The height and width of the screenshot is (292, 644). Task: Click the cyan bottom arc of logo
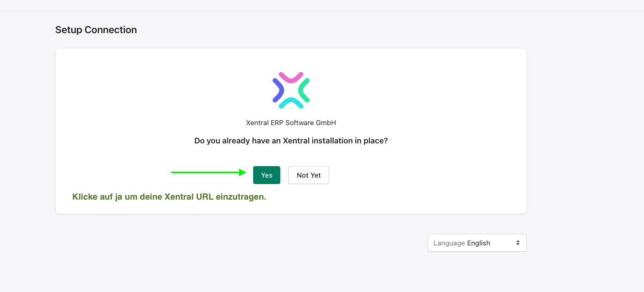[291, 103]
